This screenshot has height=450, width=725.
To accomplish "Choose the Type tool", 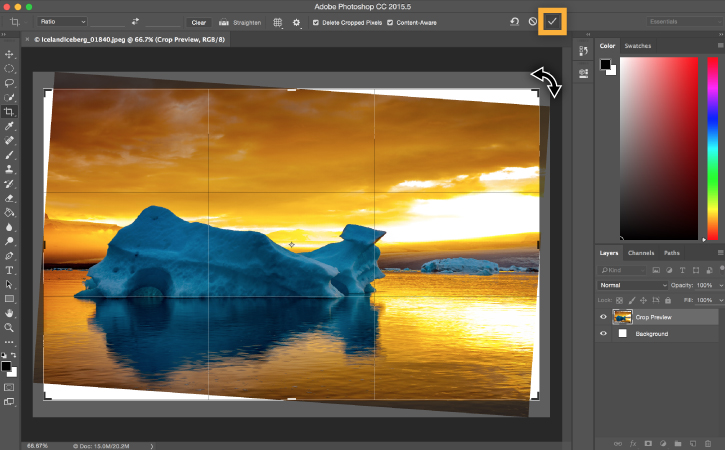I will click(x=9, y=270).
